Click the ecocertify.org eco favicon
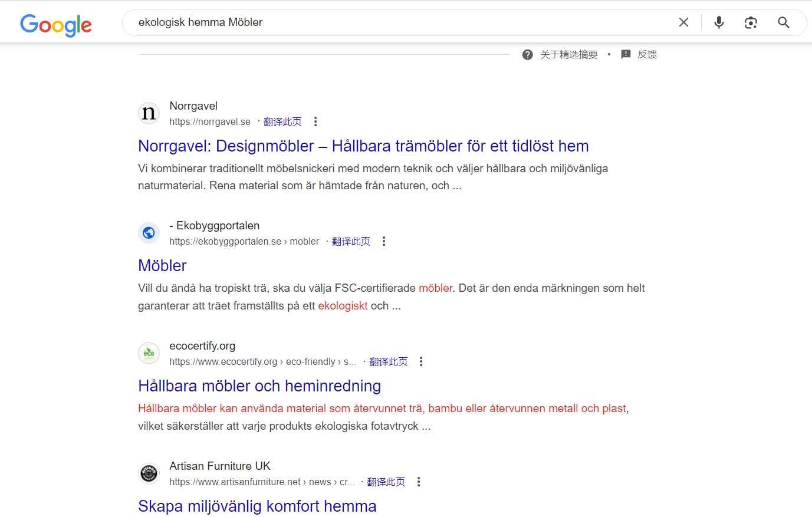Viewport: 812px width, 517px height. pyautogui.click(x=149, y=353)
